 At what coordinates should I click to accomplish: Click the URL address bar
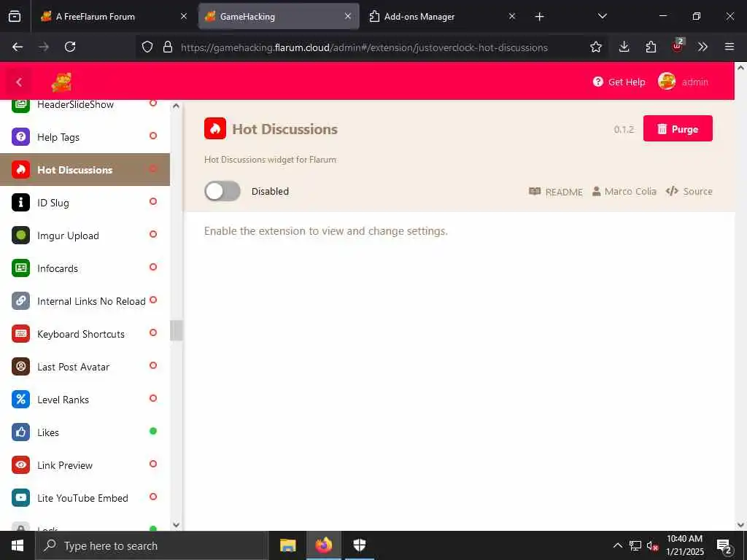click(x=364, y=47)
